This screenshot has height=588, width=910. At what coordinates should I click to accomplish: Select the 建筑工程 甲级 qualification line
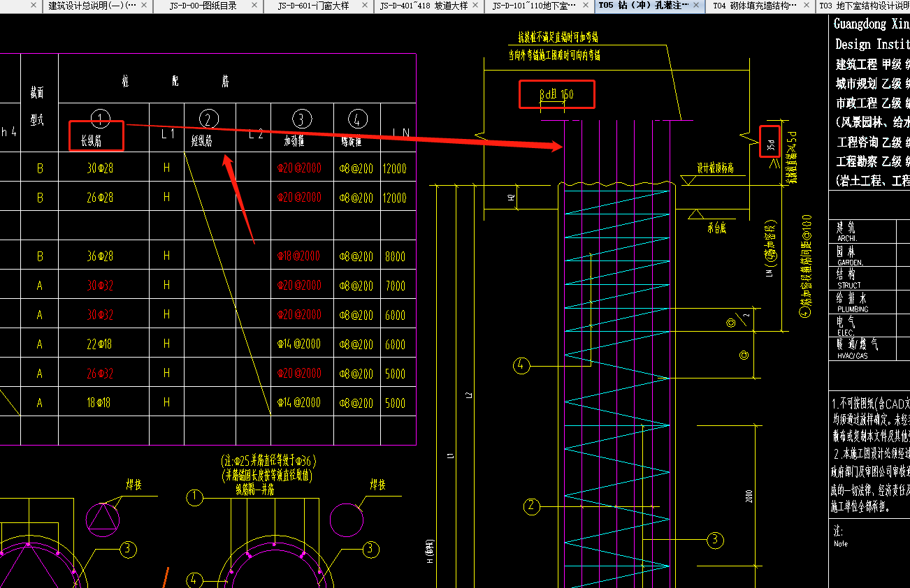click(x=873, y=64)
